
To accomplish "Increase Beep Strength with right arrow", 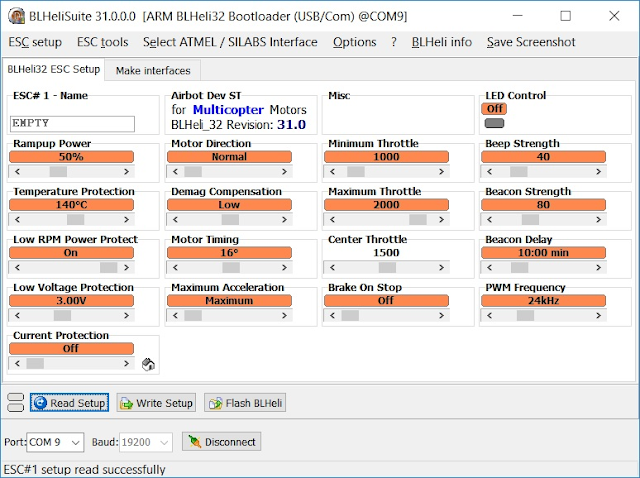I will point(599,172).
